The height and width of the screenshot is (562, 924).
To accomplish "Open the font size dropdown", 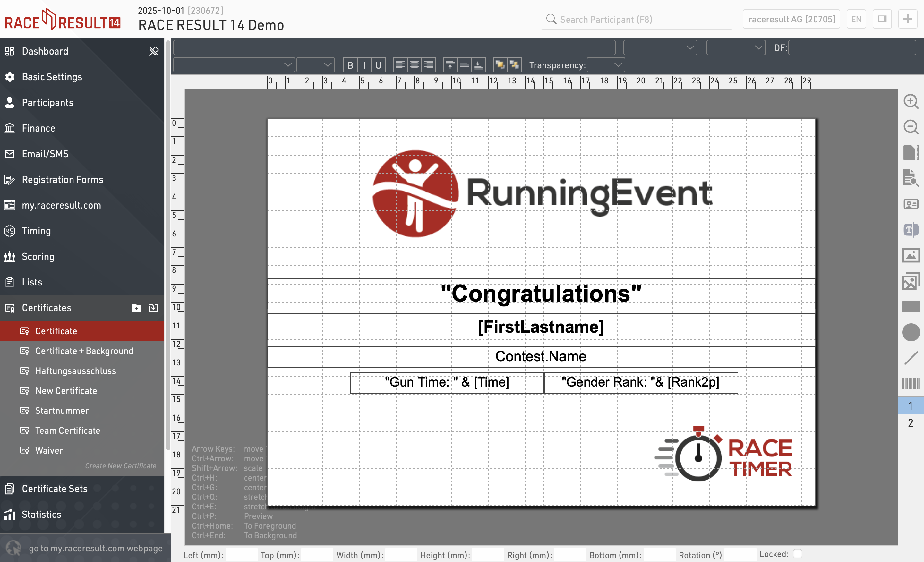I will click(x=315, y=65).
